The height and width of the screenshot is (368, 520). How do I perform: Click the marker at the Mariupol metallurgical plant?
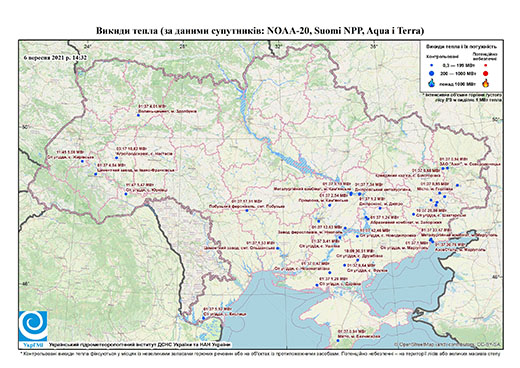[431, 239]
